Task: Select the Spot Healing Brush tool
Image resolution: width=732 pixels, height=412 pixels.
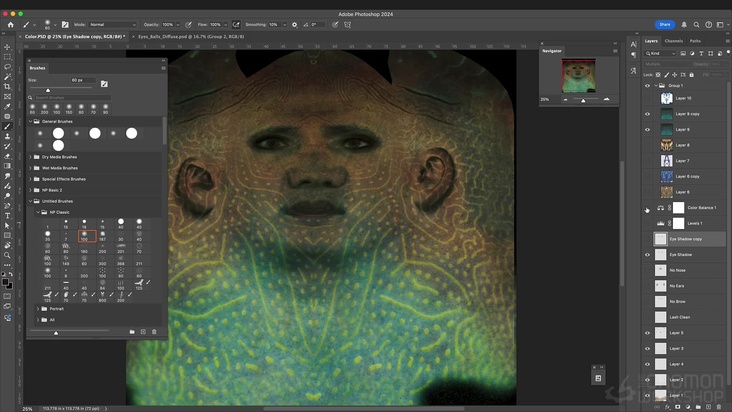Action: [7, 117]
